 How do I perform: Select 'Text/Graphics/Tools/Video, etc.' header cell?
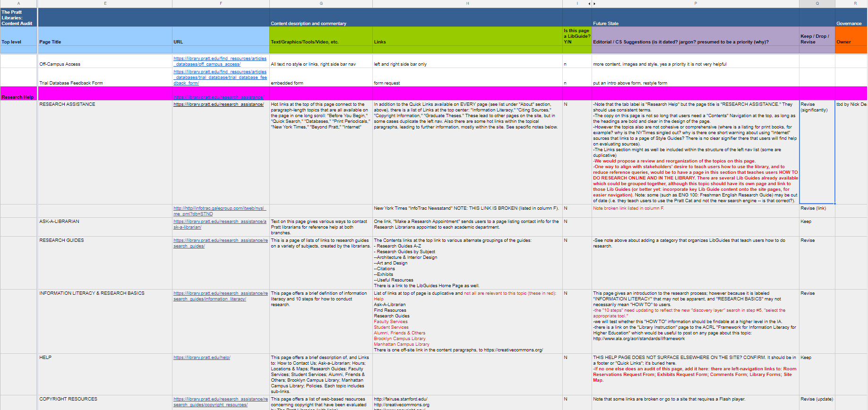pos(321,36)
